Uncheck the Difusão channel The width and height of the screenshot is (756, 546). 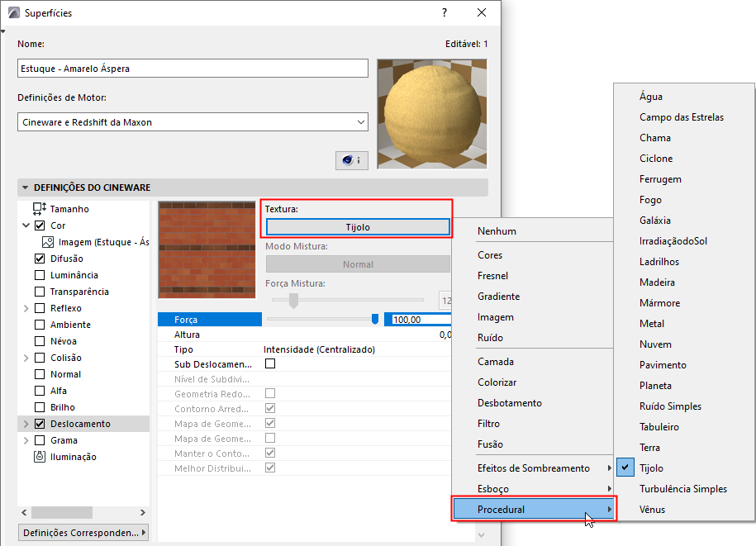click(40, 259)
